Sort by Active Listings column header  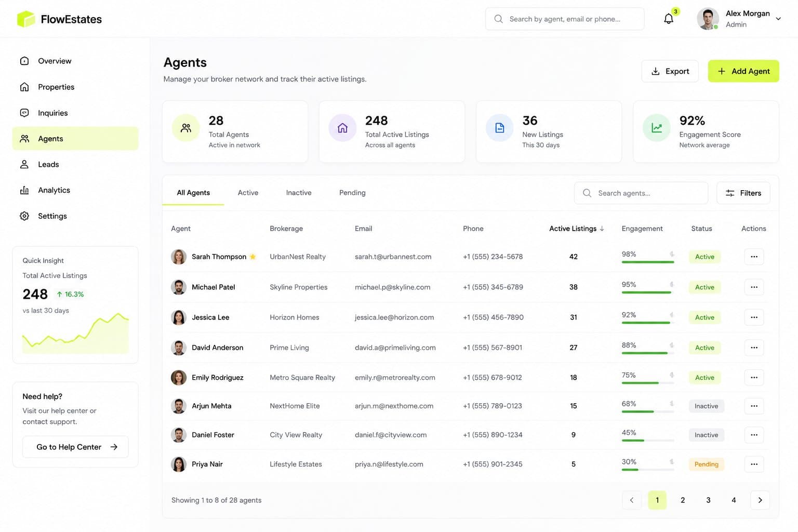coord(577,229)
